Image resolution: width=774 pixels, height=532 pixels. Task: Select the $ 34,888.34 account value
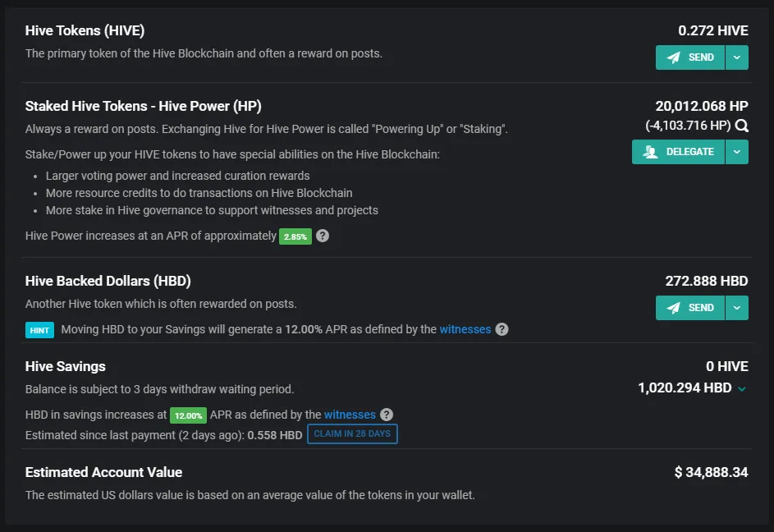pos(711,472)
